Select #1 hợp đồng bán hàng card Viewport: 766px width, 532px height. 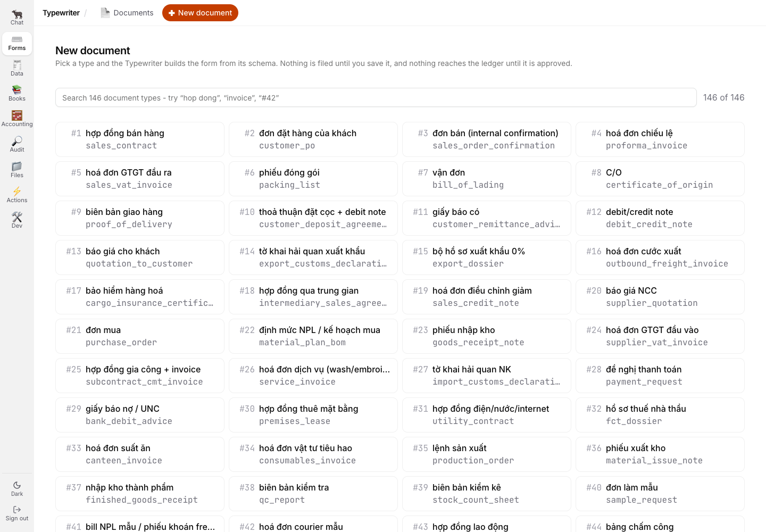[140, 139]
